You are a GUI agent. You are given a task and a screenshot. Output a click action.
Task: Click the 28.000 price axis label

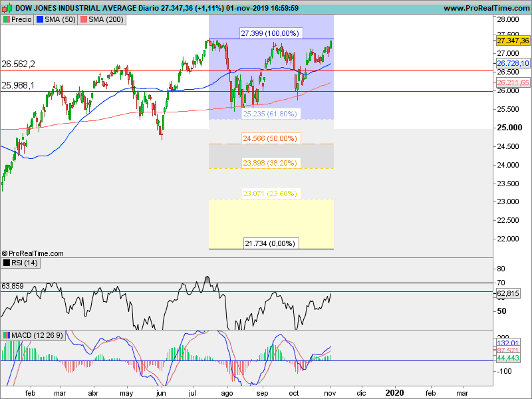pyautogui.click(x=508, y=20)
